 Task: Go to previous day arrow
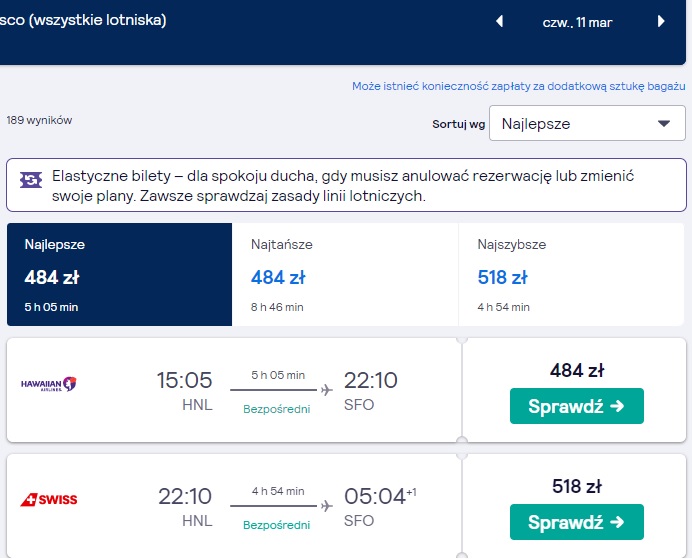pos(499,21)
